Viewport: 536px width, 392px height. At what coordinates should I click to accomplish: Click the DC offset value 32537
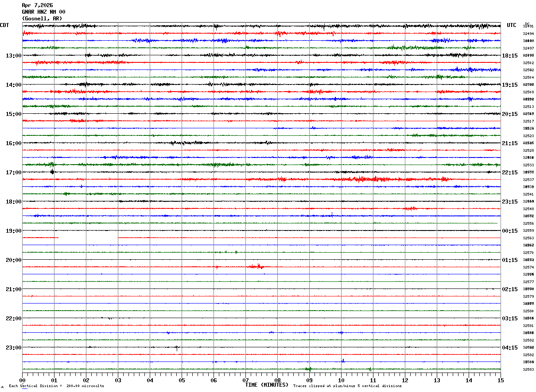528,180
